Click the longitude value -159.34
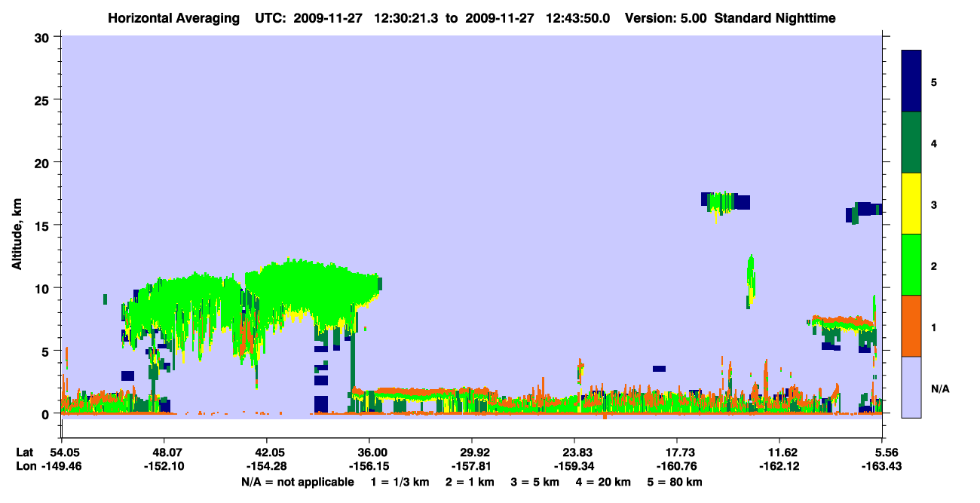980x503 pixels. 574,467
